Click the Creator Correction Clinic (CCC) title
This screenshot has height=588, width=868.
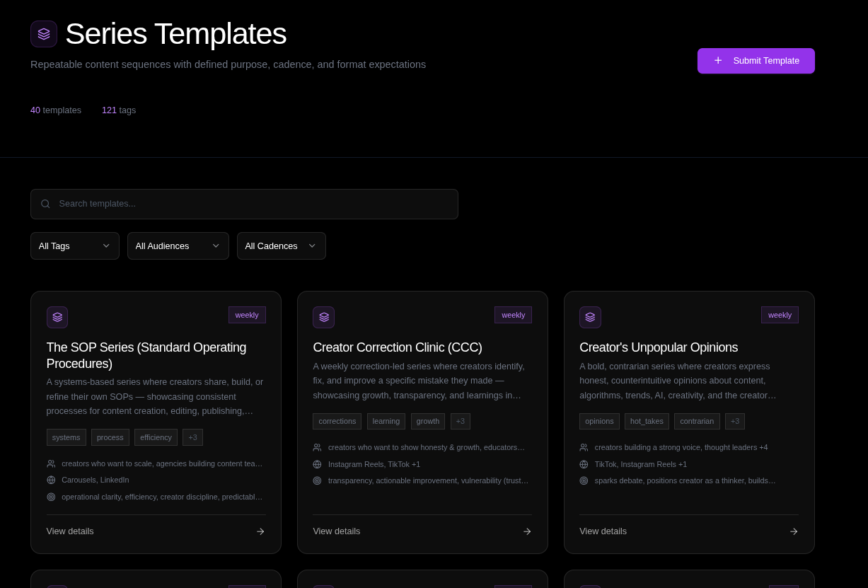tap(398, 347)
